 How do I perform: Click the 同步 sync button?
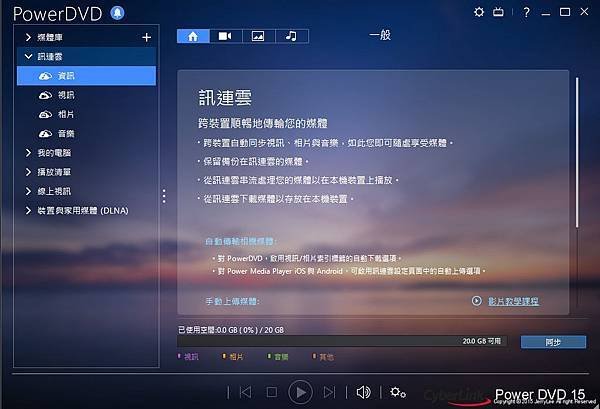pyautogui.click(x=553, y=342)
